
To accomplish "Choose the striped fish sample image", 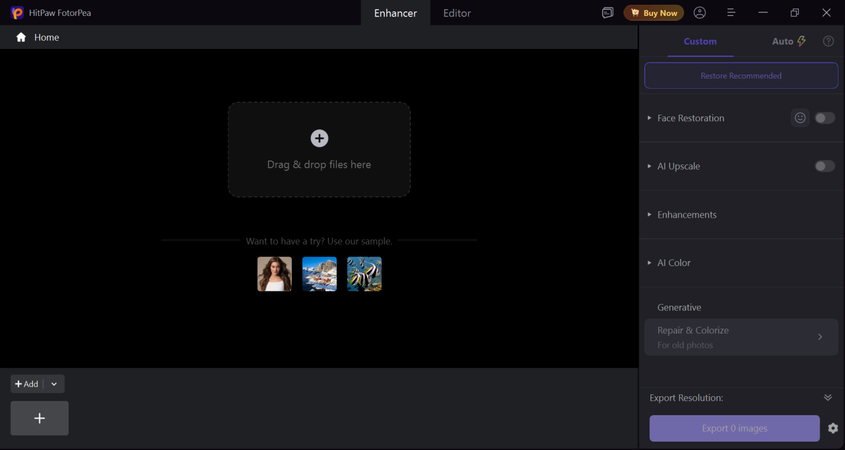I will pos(364,274).
